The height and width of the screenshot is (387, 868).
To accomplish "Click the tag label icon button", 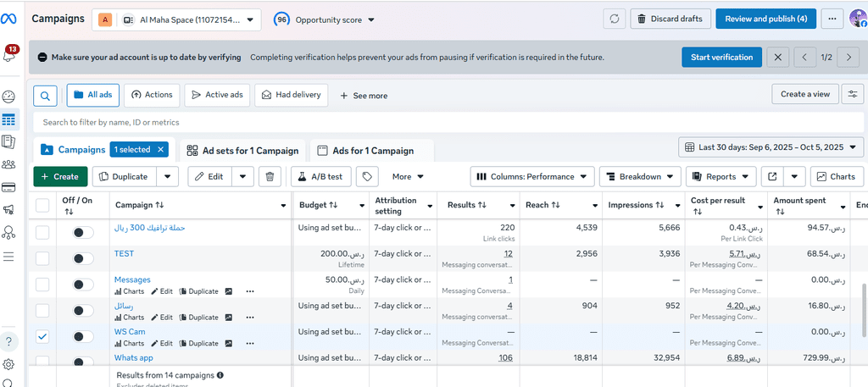I will [367, 176].
